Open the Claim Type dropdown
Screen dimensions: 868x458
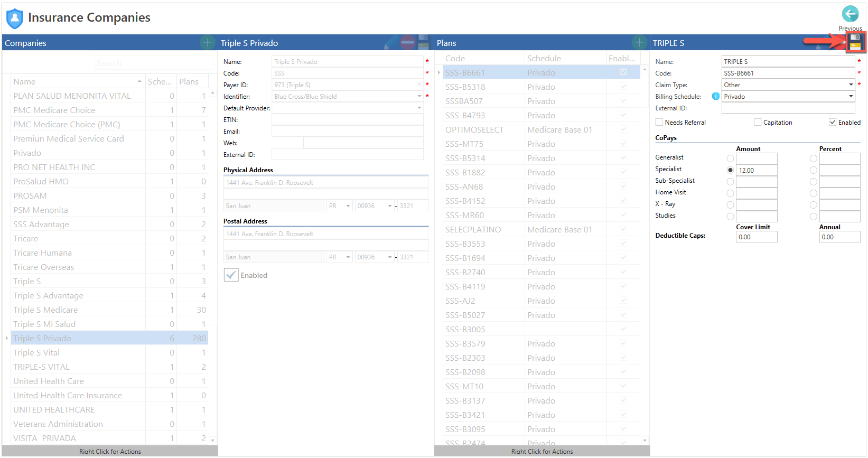tap(851, 85)
